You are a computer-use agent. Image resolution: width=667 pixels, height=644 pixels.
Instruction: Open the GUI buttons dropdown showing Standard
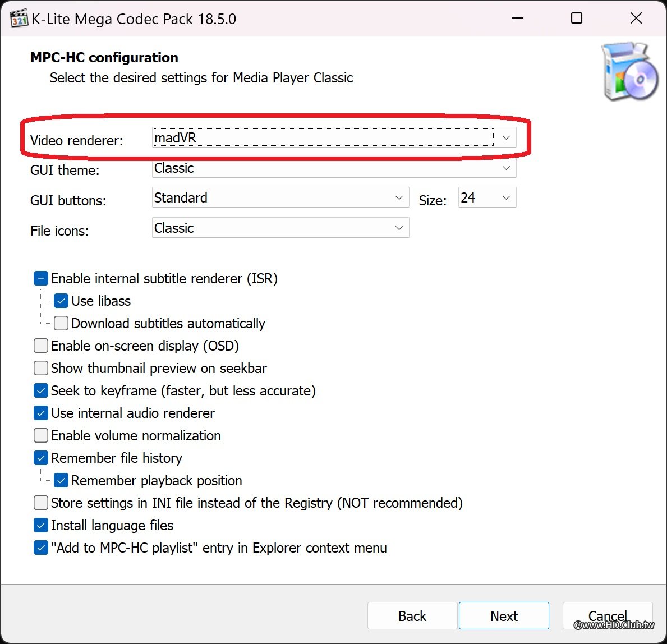pyautogui.click(x=280, y=198)
